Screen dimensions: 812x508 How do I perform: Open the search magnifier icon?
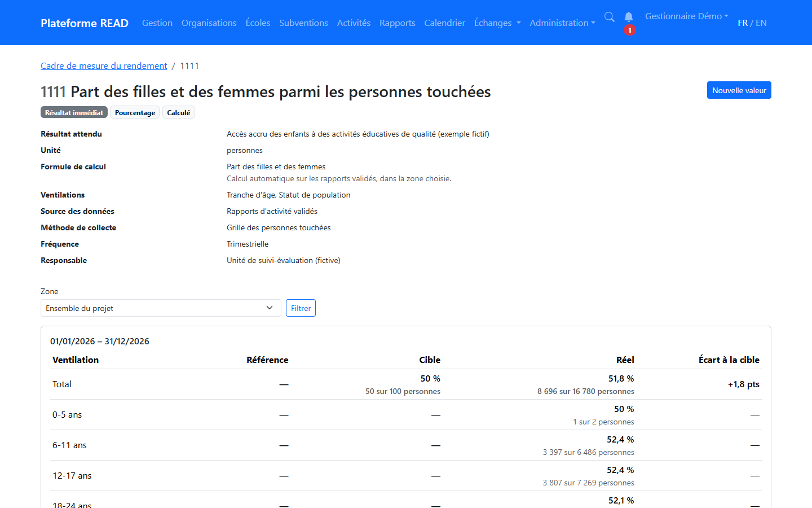click(610, 17)
